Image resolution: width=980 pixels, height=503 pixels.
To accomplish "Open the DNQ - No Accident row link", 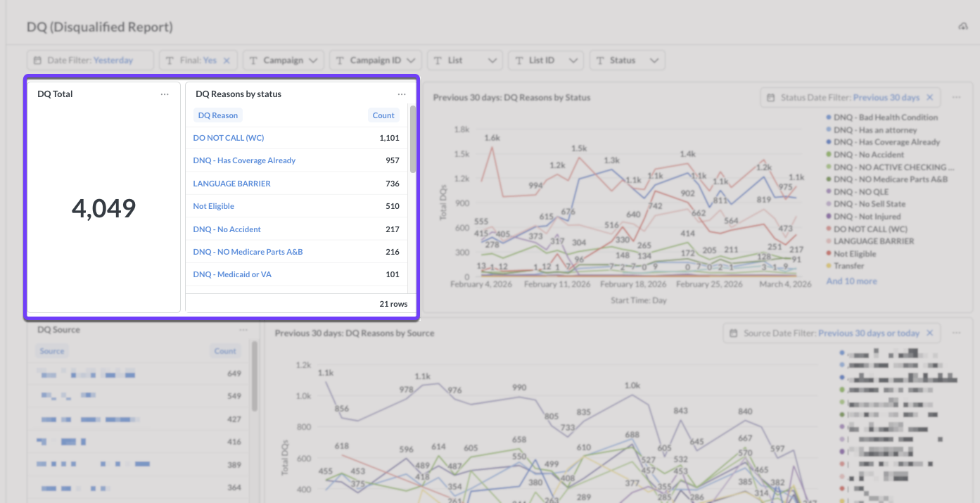I will pos(227,229).
